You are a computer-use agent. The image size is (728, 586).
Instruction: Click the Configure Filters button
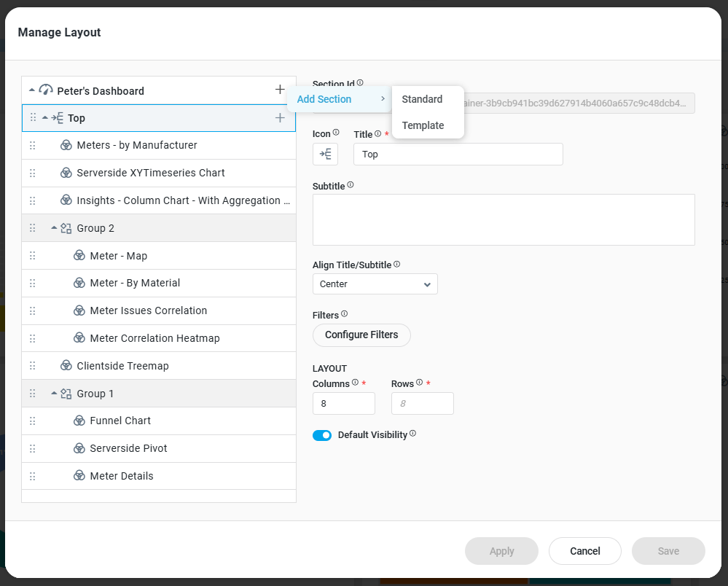point(361,335)
